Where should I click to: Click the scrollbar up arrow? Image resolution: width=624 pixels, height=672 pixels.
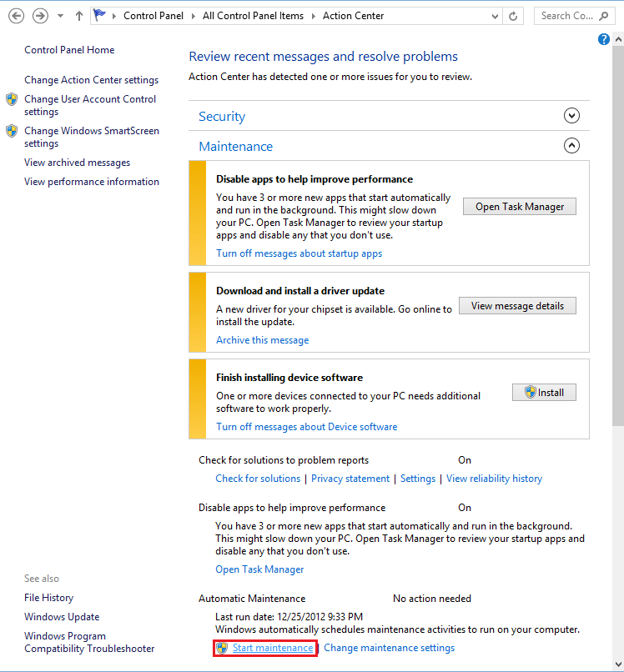(x=618, y=39)
